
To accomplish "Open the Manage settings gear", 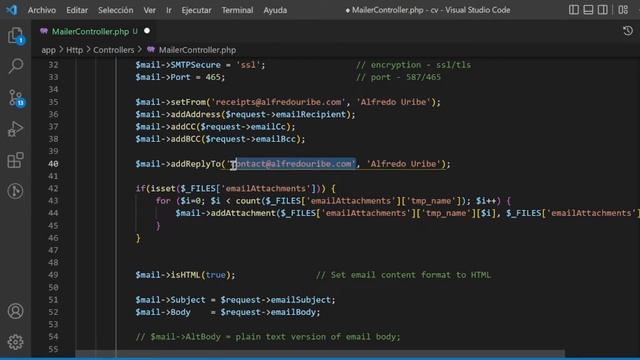I will click(x=16, y=342).
